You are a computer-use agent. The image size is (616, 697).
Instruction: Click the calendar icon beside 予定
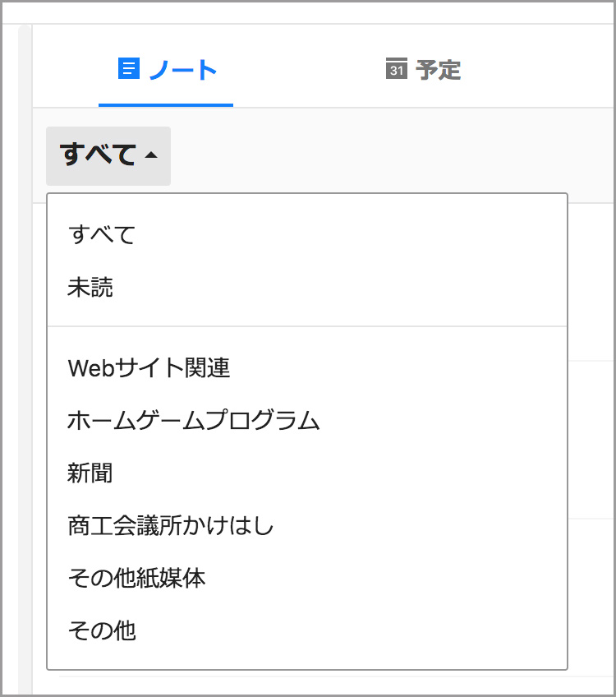[396, 69]
